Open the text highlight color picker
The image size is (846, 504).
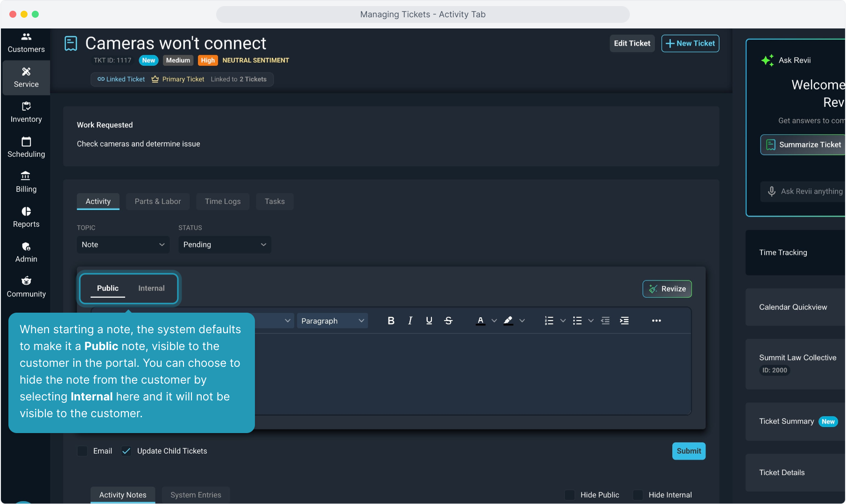pos(522,321)
